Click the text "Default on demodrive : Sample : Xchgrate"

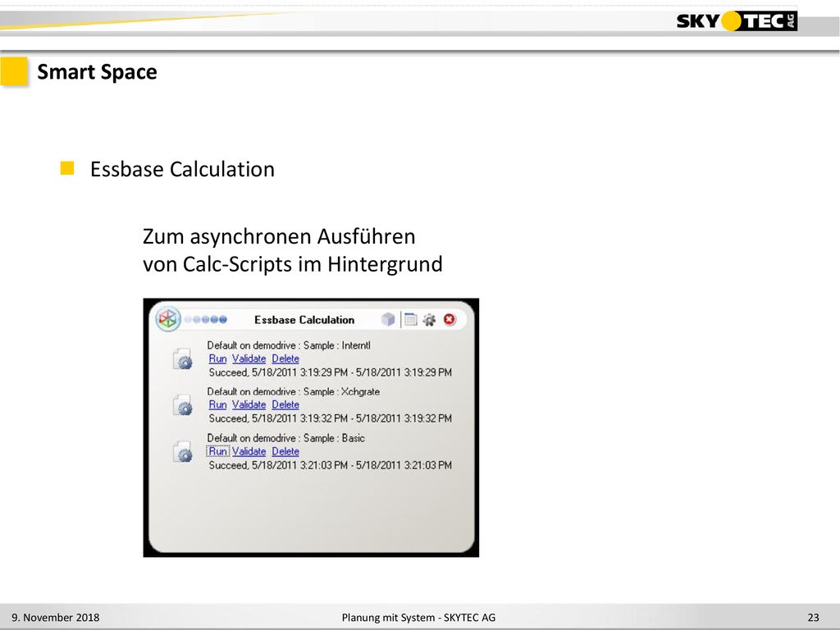294,391
